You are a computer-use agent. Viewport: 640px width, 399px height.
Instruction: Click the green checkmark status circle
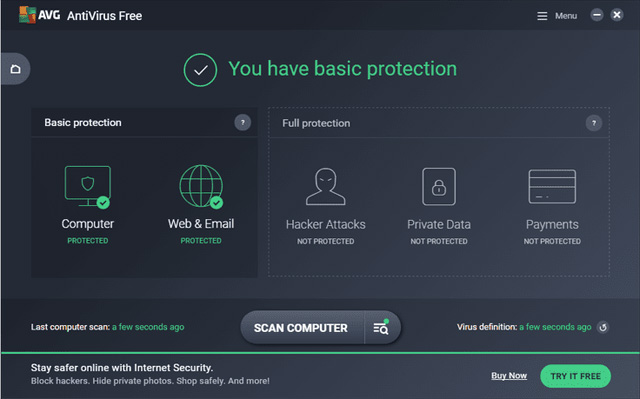pyautogui.click(x=200, y=70)
